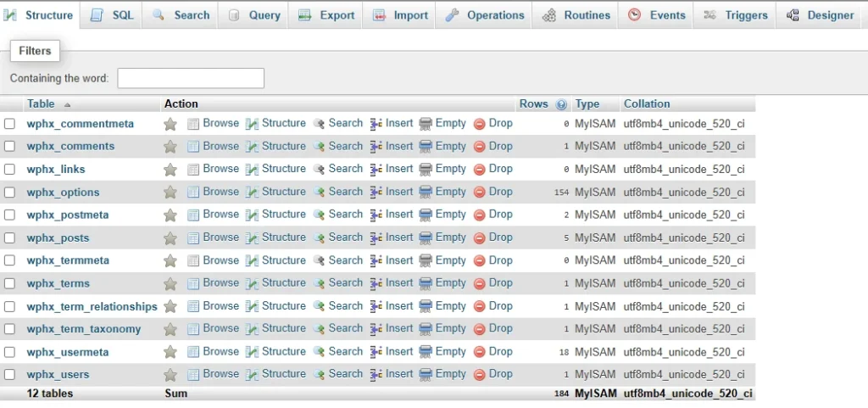The height and width of the screenshot is (408, 868).
Task: Click the Browse link for wphx_posts
Action: [x=221, y=238]
